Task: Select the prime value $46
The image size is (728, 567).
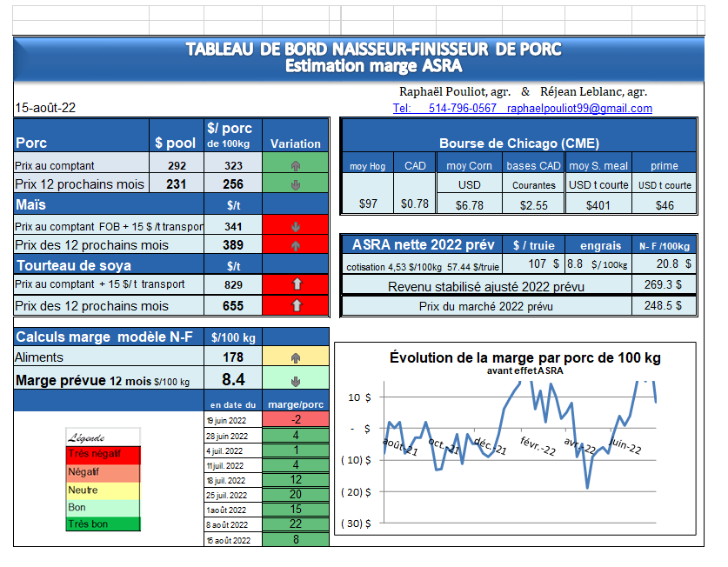Action: [x=665, y=204]
